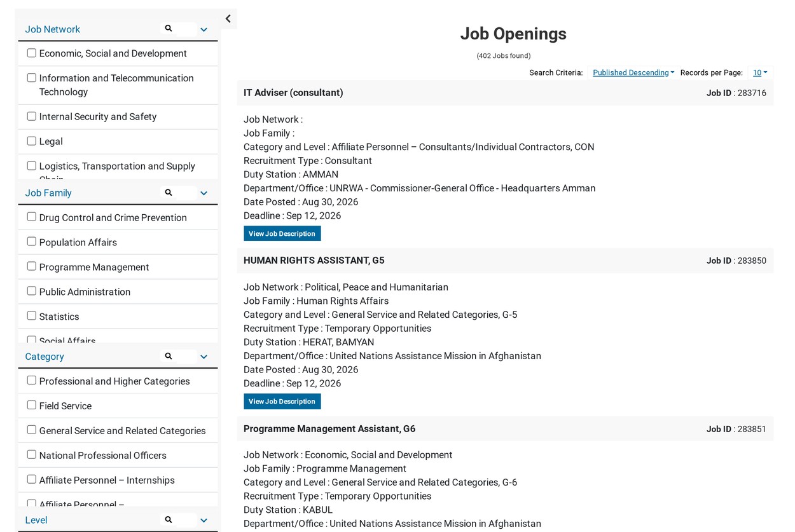The width and height of the screenshot is (795, 532).
Task: Expand the Level section chevron
Action: [204, 521]
